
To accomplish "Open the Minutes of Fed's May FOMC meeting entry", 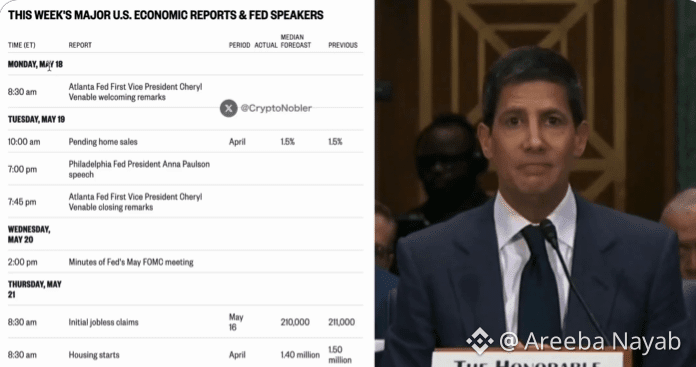I will point(131,262).
